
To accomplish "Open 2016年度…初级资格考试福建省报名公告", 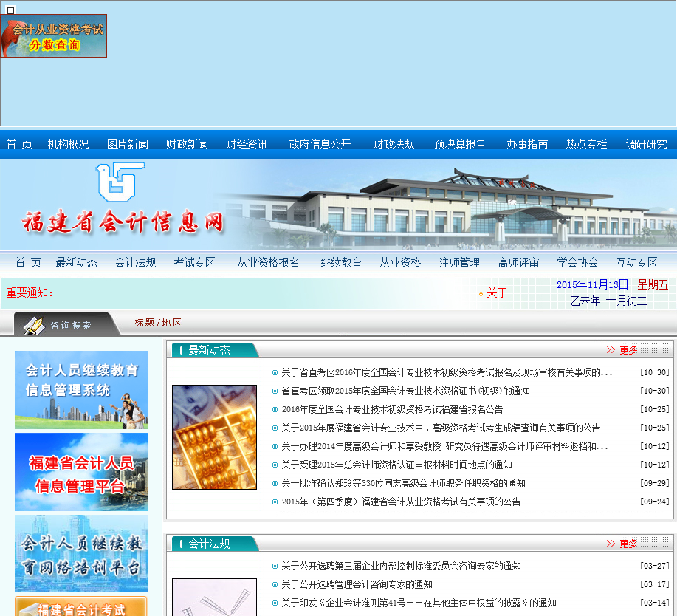I will coord(392,409).
